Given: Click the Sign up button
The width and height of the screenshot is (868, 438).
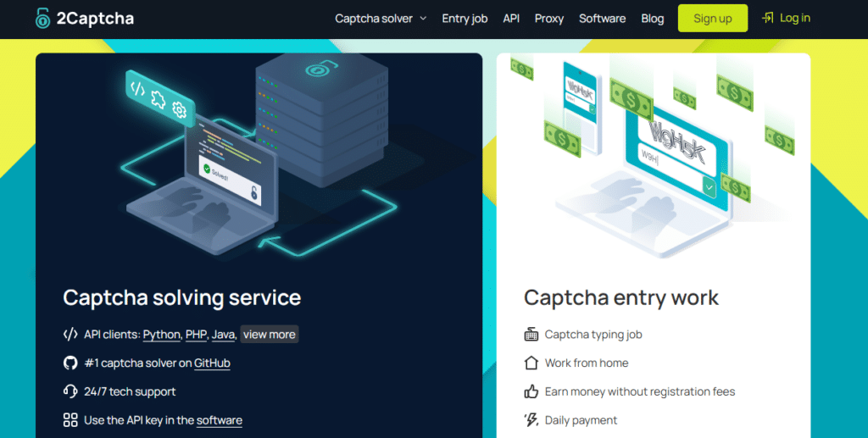Looking at the screenshot, I should point(712,19).
